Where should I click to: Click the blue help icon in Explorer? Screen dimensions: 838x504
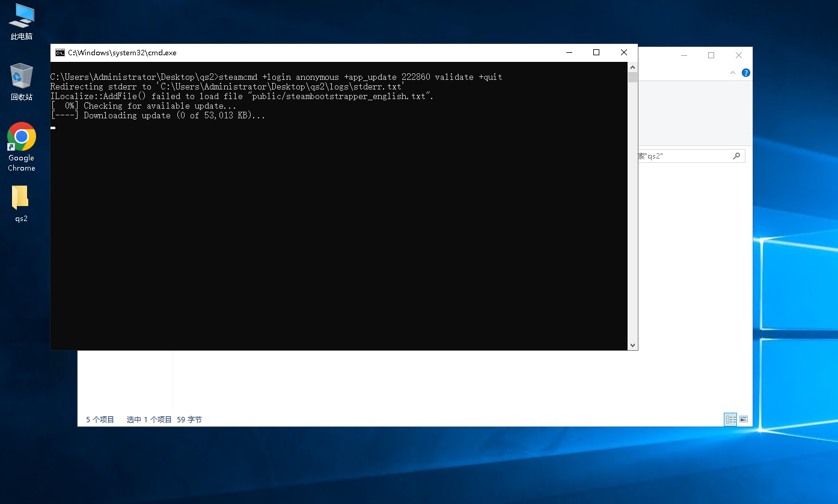point(746,73)
